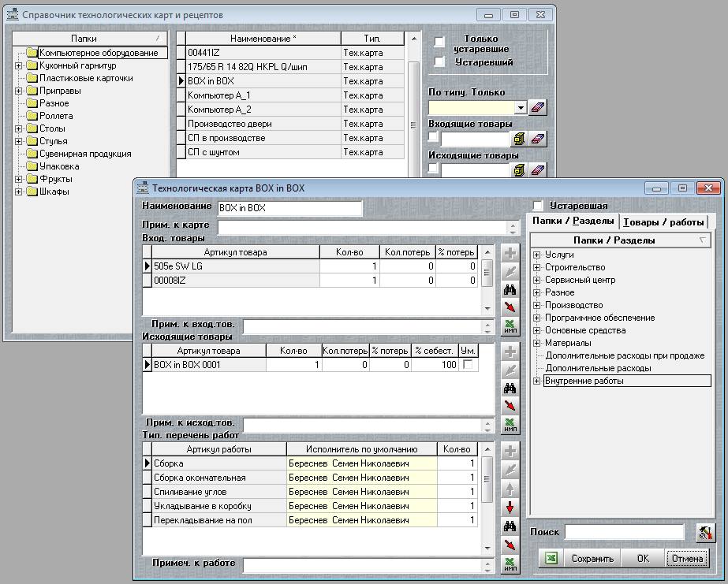Click the Прим. к карте text field

click(x=362, y=227)
